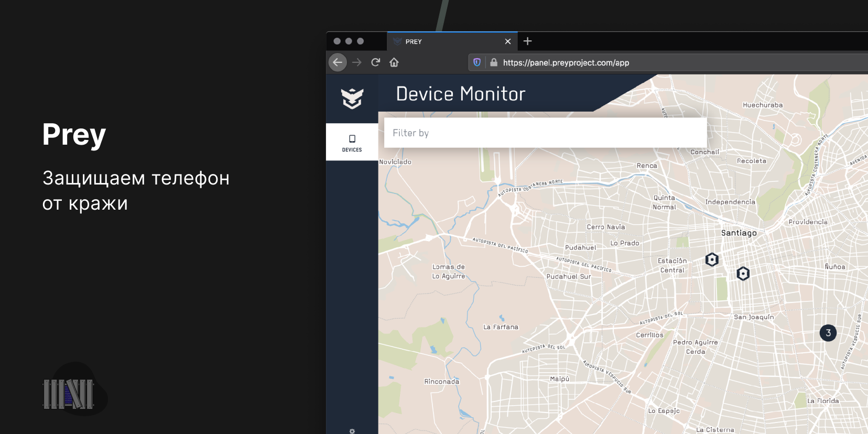Click the padlock site security icon

(x=493, y=62)
